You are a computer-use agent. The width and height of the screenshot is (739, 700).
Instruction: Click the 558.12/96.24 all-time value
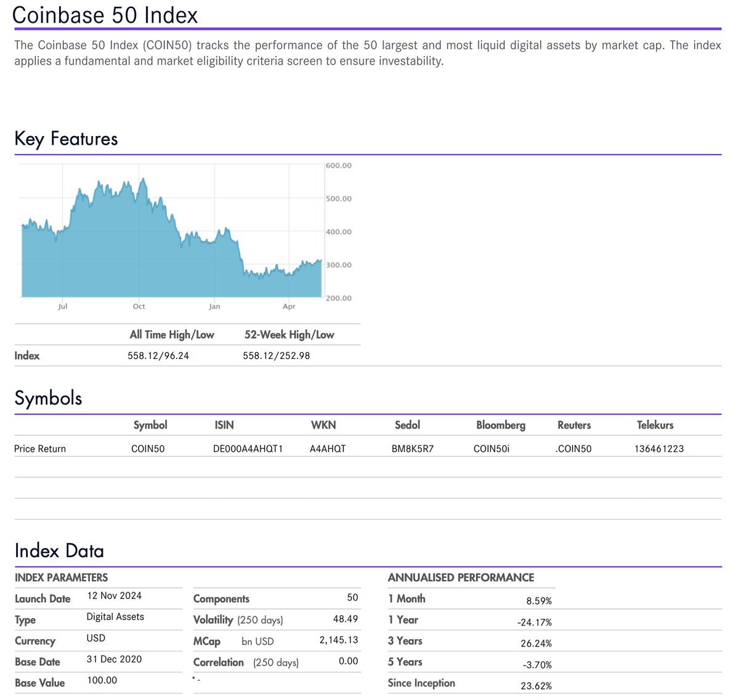pos(158,356)
